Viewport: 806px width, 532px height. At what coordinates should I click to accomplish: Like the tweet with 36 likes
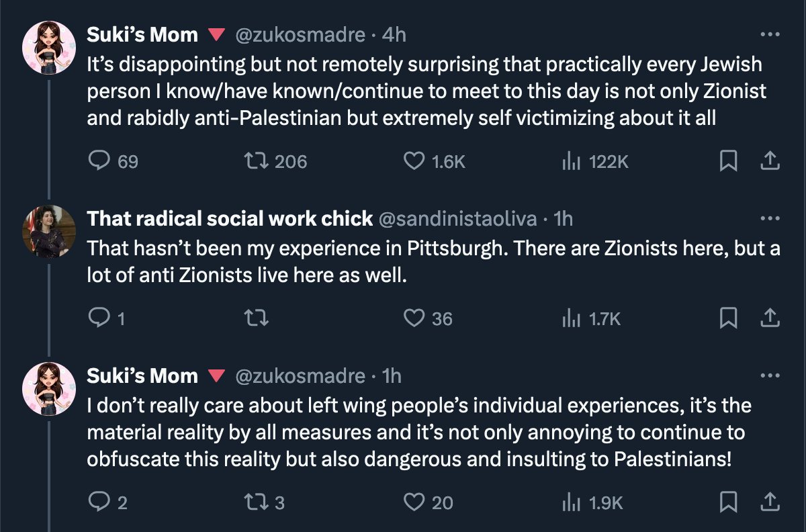pos(414,318)
